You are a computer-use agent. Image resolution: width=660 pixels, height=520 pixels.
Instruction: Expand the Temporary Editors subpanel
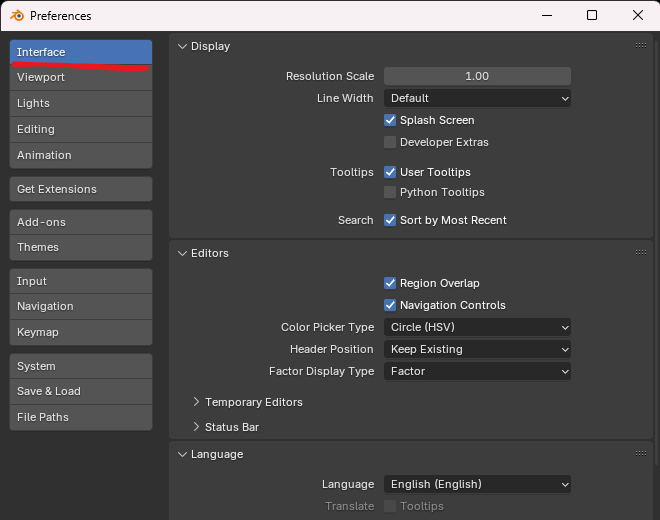pos(196,402)
